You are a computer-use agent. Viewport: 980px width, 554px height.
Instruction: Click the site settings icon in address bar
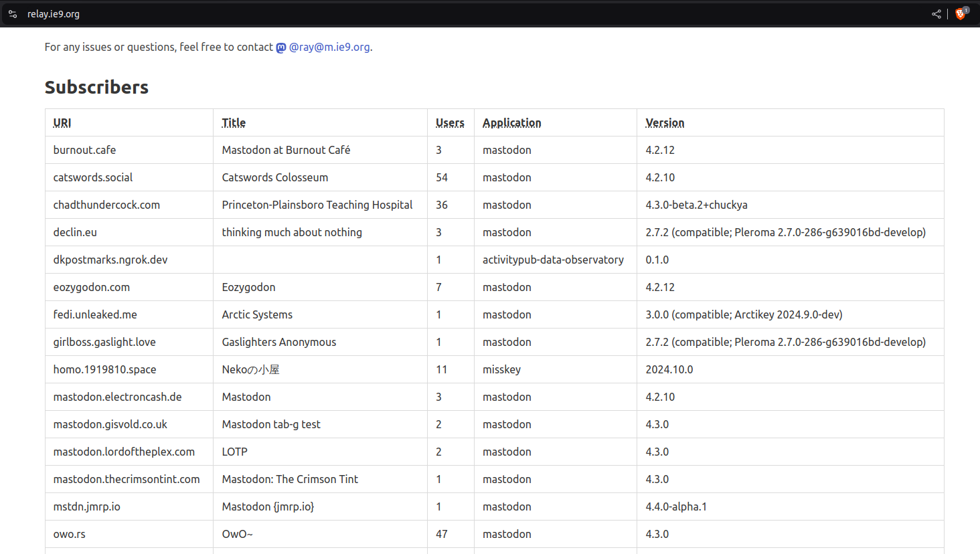click(13, 13)
